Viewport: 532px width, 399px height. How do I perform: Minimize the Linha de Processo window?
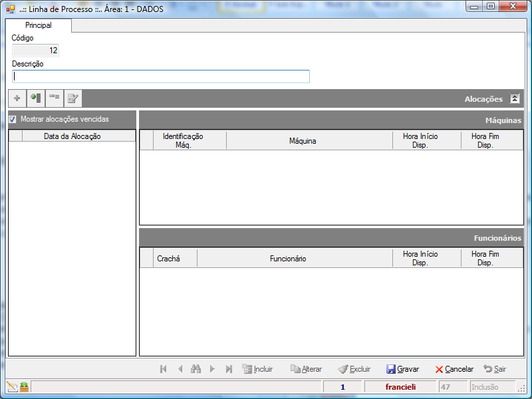click(x=475, y=7)
